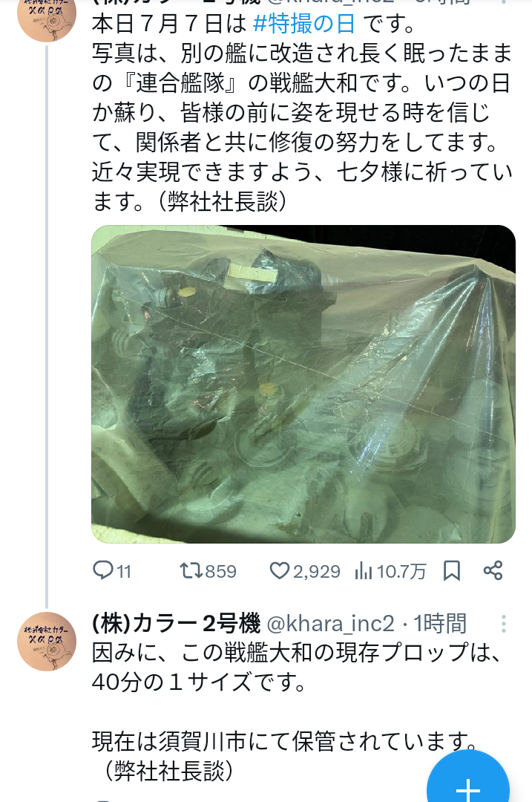
Task: Open replies via the comment bubble icon
Action: point(102,570)
